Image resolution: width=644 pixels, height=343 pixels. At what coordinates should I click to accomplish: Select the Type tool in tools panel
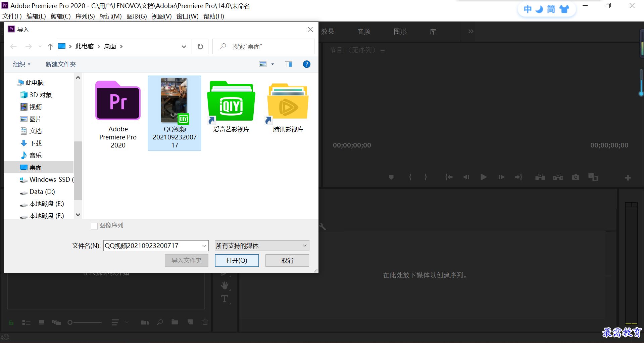click(225, 299)
